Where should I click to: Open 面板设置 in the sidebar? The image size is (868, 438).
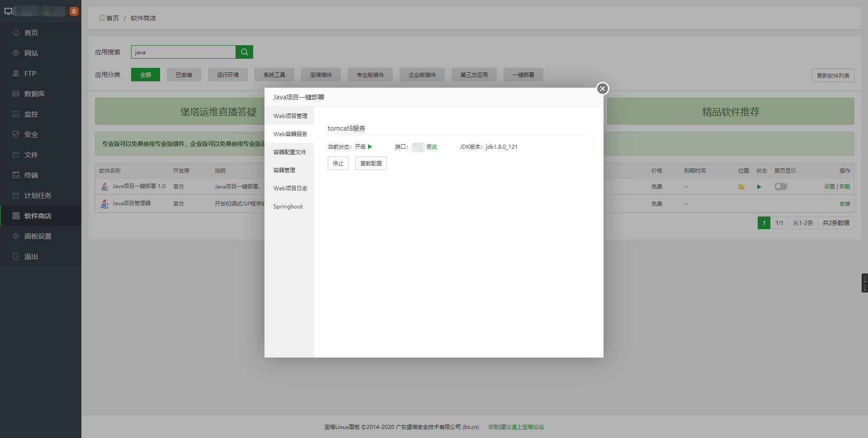(x=41, y=236)
